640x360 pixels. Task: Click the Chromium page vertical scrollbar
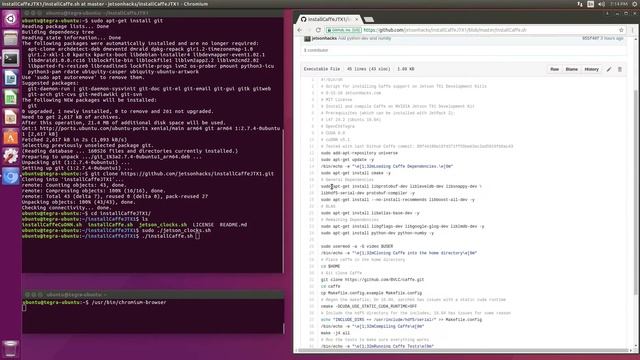pyautogui.click(x=635, y=192)
